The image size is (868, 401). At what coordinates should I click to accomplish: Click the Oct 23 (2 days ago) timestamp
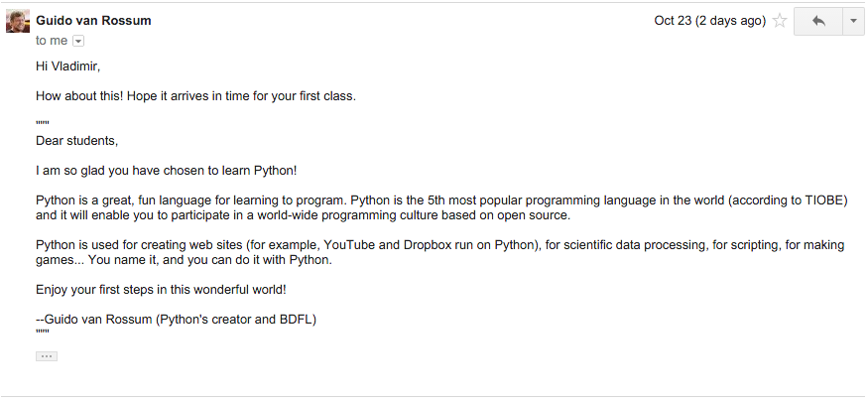point(709,21)
